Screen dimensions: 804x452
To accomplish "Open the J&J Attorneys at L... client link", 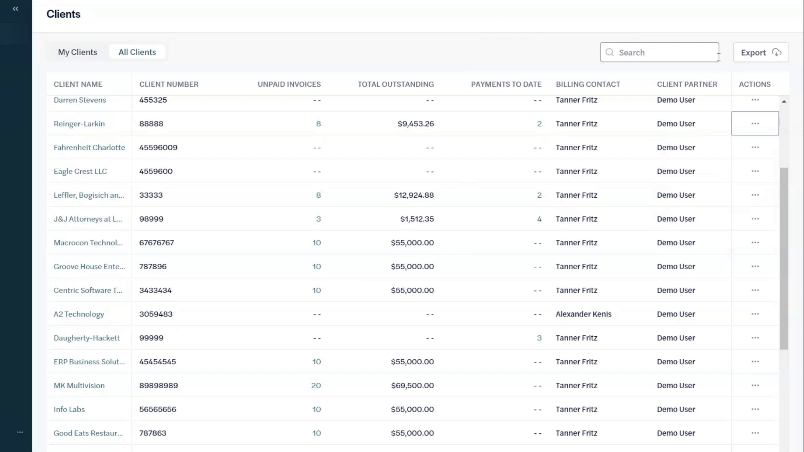I will click(88, 219).
